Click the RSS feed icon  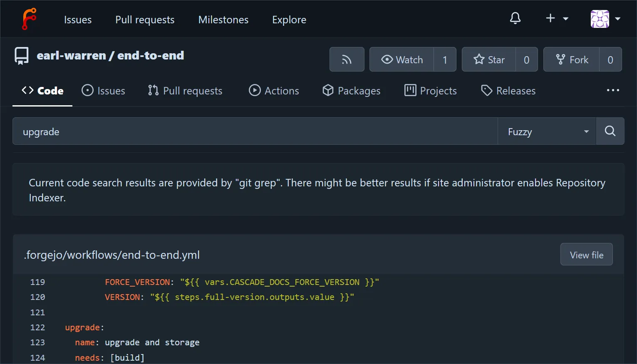tap(347, 59)
